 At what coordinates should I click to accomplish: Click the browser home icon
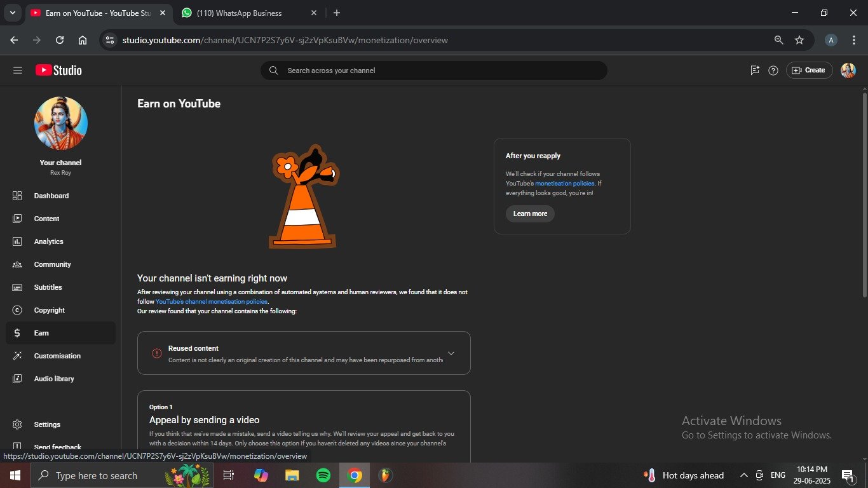(83, 40)
